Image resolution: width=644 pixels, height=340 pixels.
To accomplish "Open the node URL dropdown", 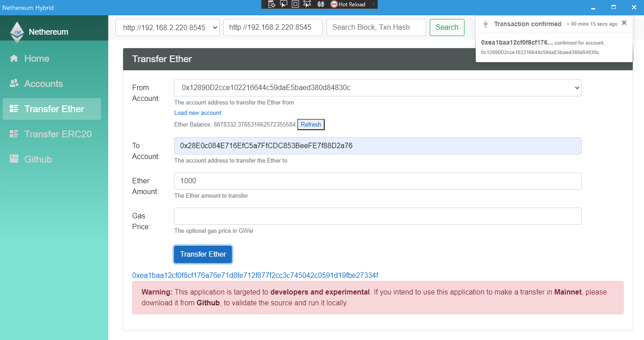I will [x=167, y=27].
